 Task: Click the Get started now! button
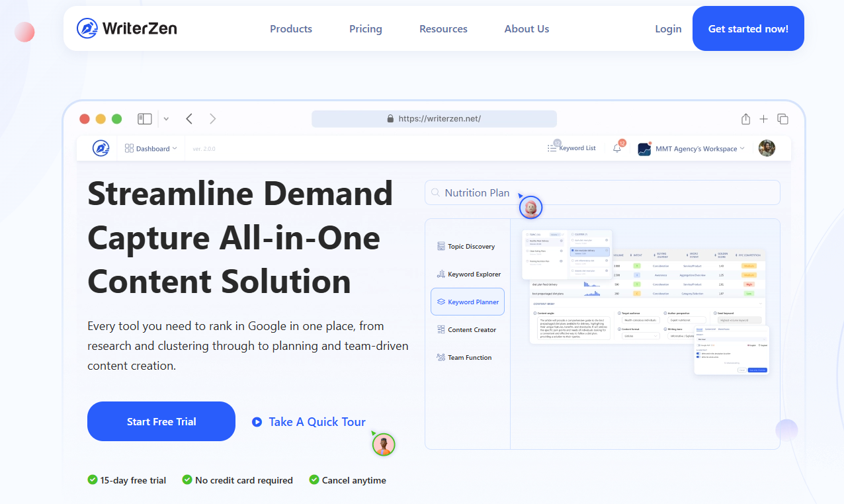click(748, 28)
